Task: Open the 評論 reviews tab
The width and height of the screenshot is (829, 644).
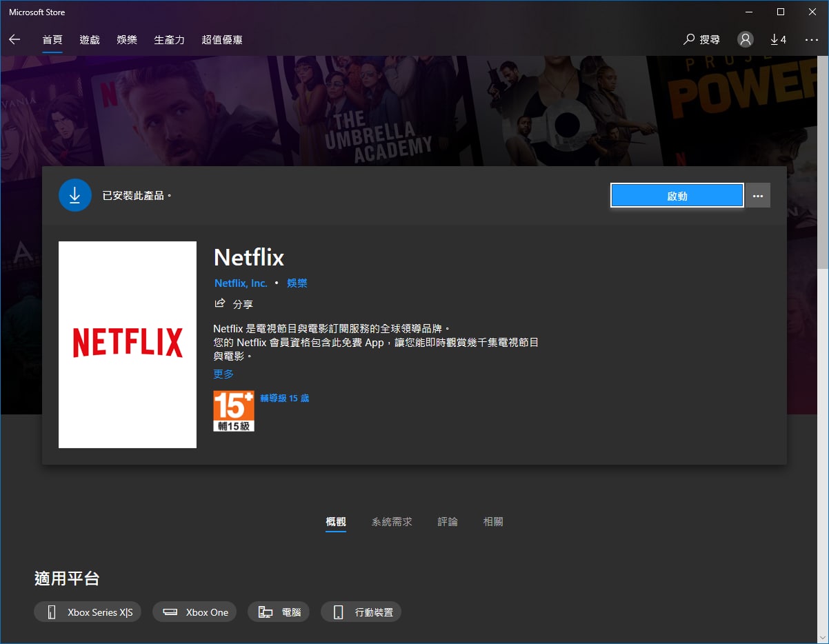Action: pos(448,522)
